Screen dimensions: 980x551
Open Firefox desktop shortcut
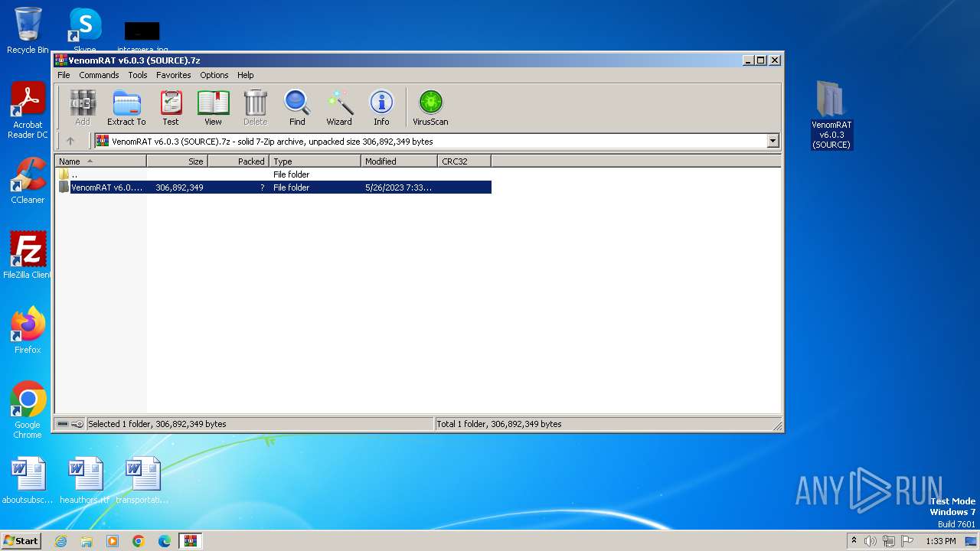click(28, 330)
